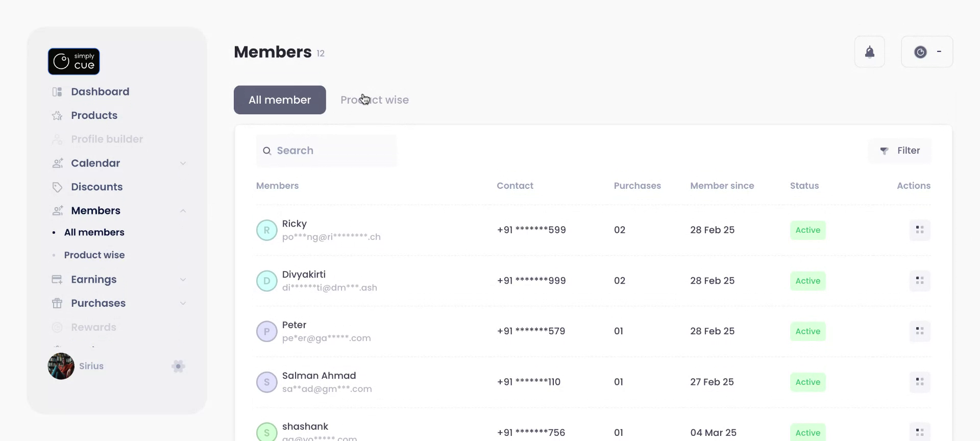Click the Filter button
This screenshot has height=441, width=980.
pos(900,151)
